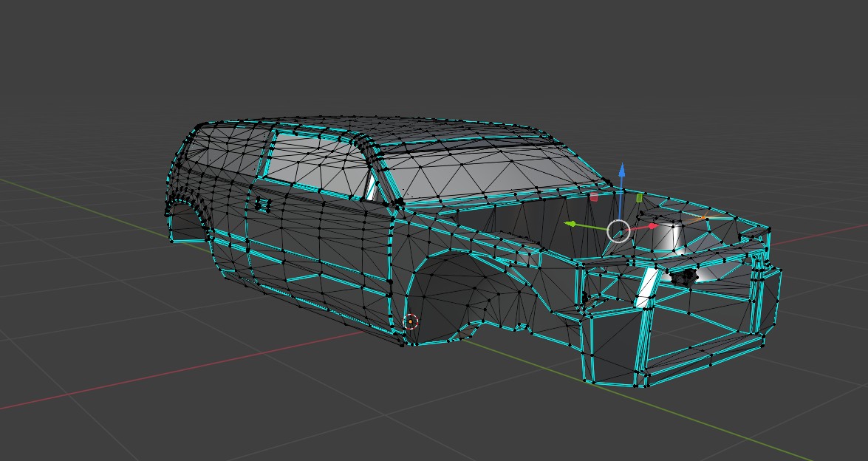Grab the blue Z-axis move gizmo arrow

[622, 171]
